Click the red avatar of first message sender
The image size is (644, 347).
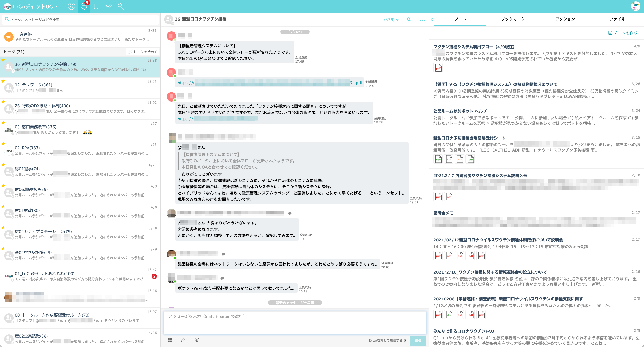pos(171,36)
